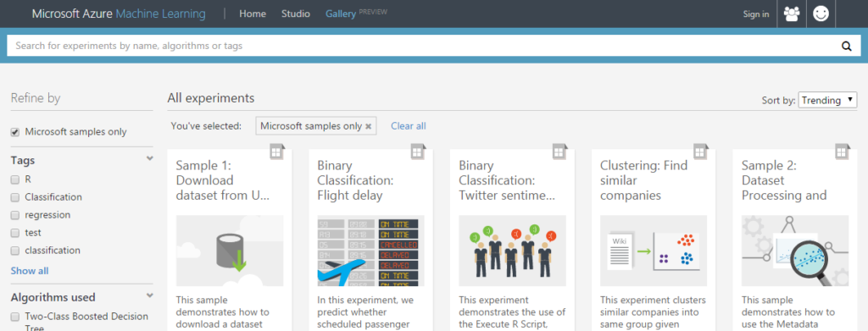Viewport: 868px width, 331px height.
Task: Open the Sort by Trending dropdown
Action: tap(827, 100)
